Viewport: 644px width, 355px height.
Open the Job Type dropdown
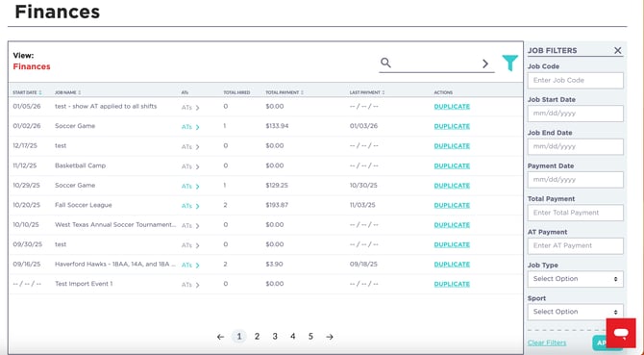(576, 279)
